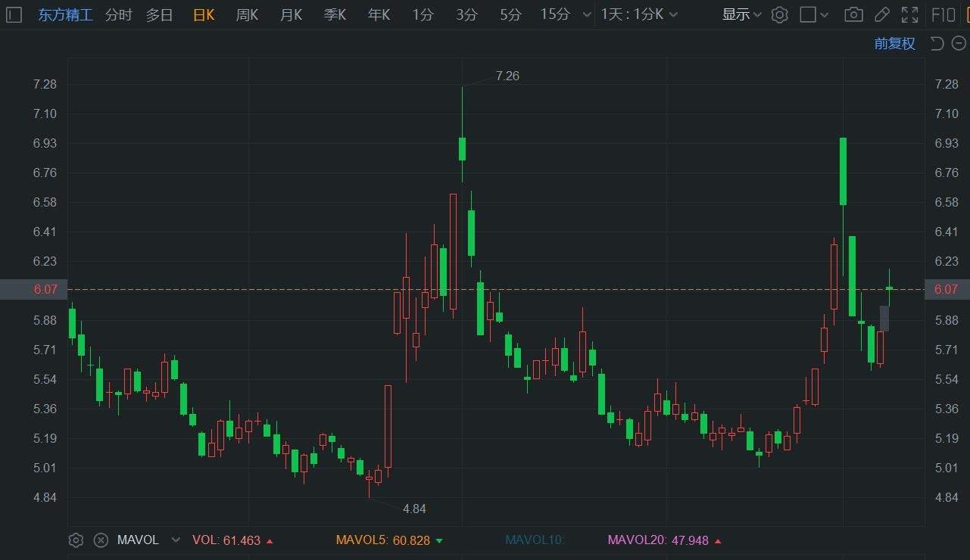Select the 1分 period tab
This screenshot has width=970, height=560.
[423, 14]
